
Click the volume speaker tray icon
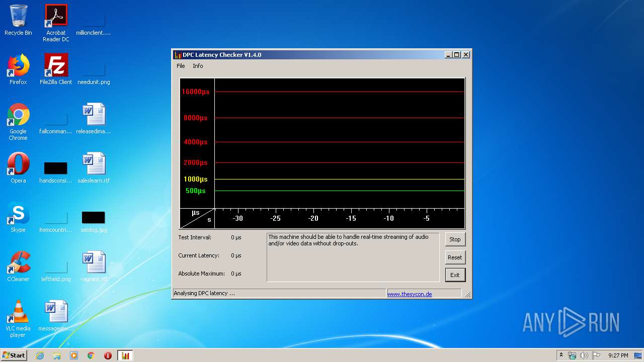coord(584,355)
